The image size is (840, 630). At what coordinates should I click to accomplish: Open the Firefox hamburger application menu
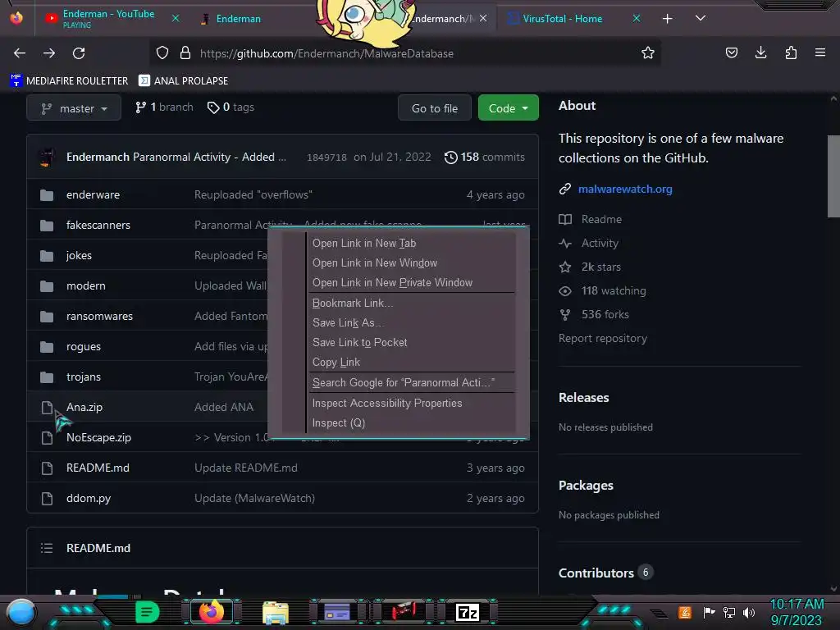point(820,53)
